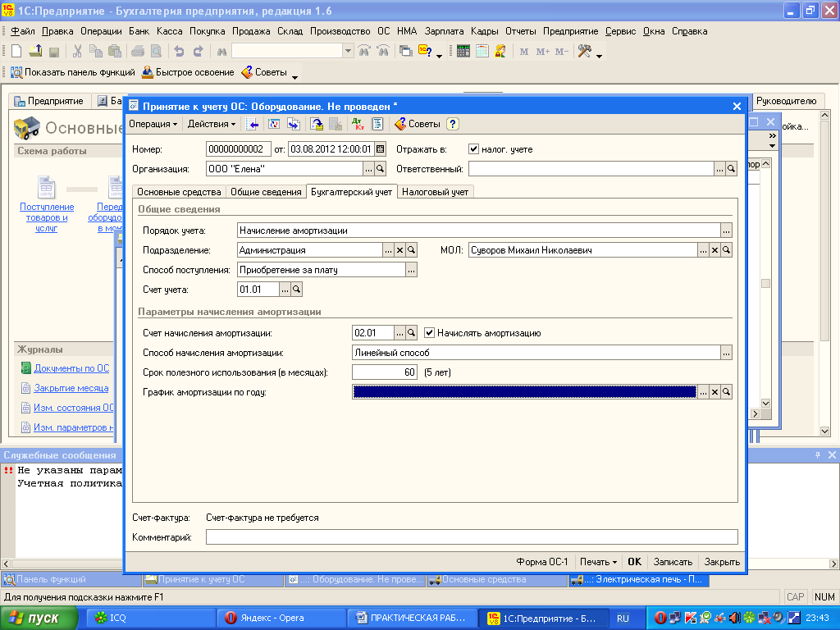Viewport: 840px width, 630px height.
Task: Click the Номер input field
Action: pos(239,149)
